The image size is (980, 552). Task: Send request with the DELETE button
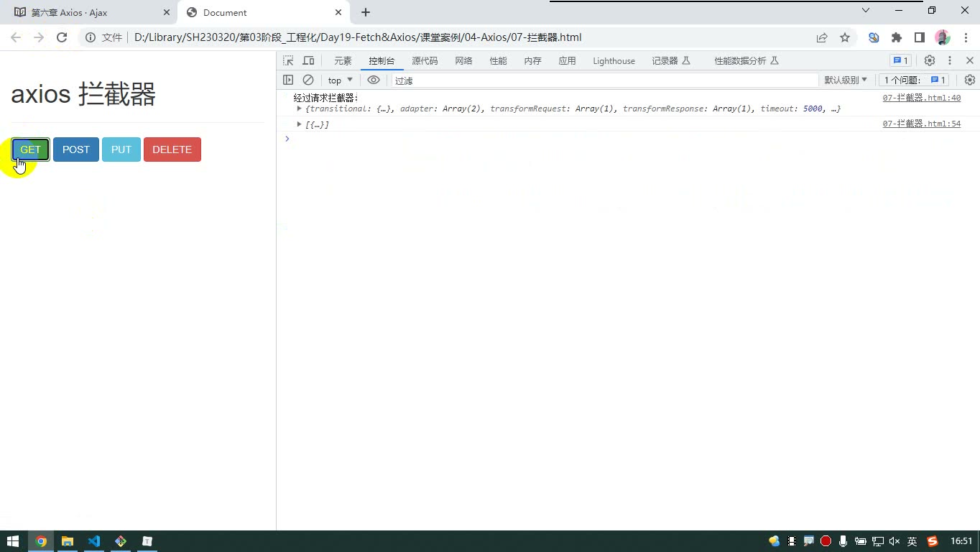[172, 149]
